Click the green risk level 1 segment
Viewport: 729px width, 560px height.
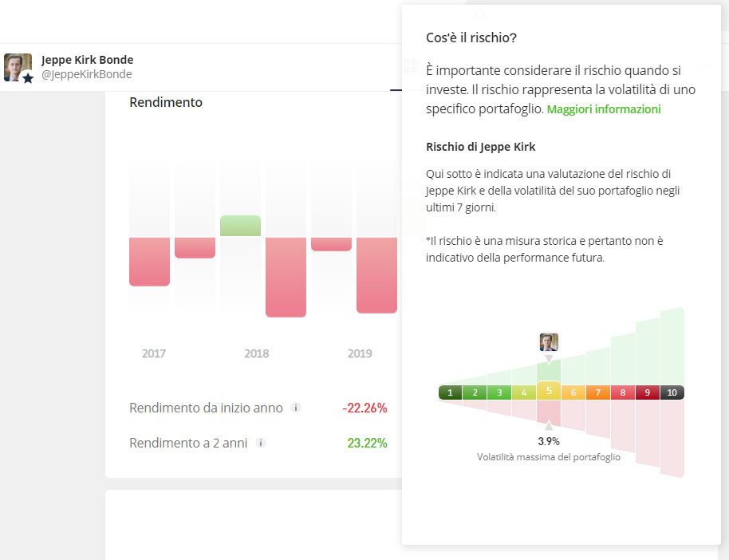click(x=450, y=392)
